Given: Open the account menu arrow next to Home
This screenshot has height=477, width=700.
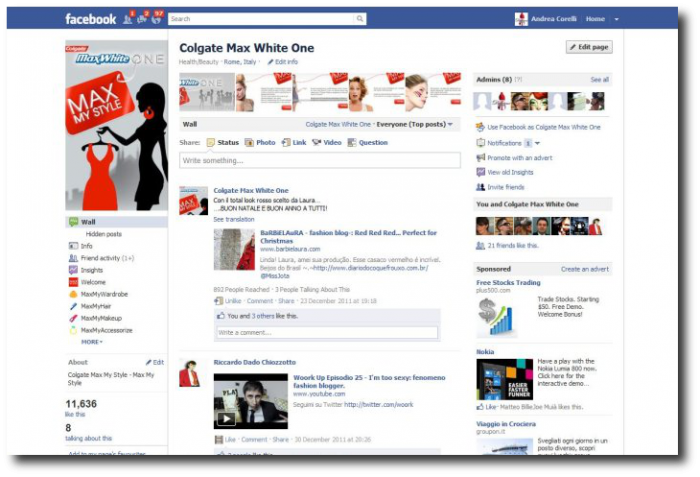Looking at the screenshot, I should click(x=617, y=19).
